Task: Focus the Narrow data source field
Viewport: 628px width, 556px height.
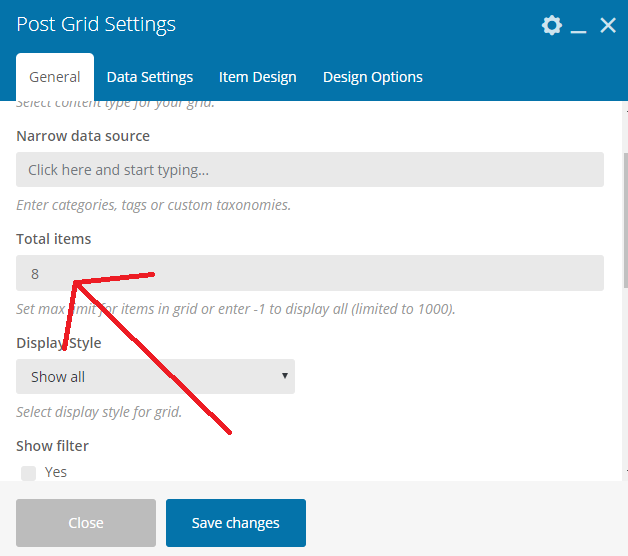Action: tap(310, 169)
